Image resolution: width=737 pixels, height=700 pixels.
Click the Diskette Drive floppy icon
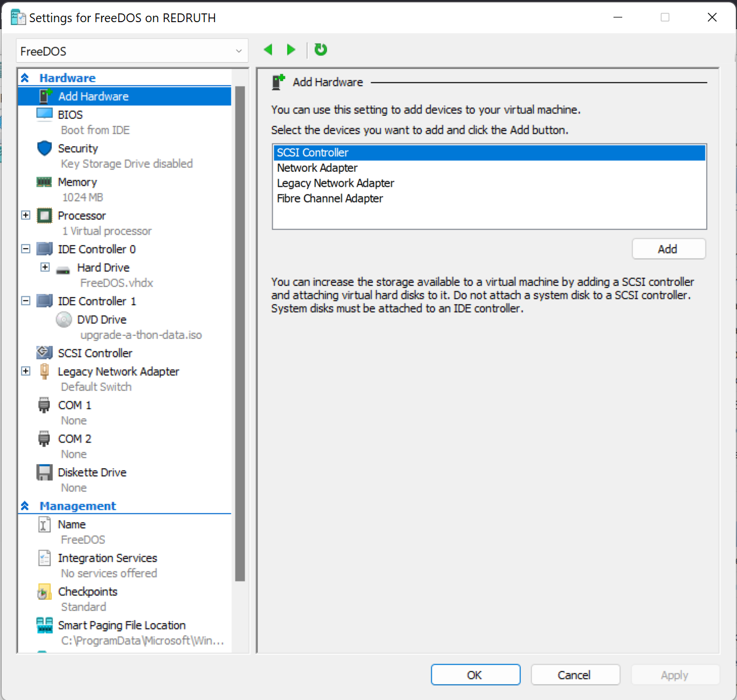(44, 472)
